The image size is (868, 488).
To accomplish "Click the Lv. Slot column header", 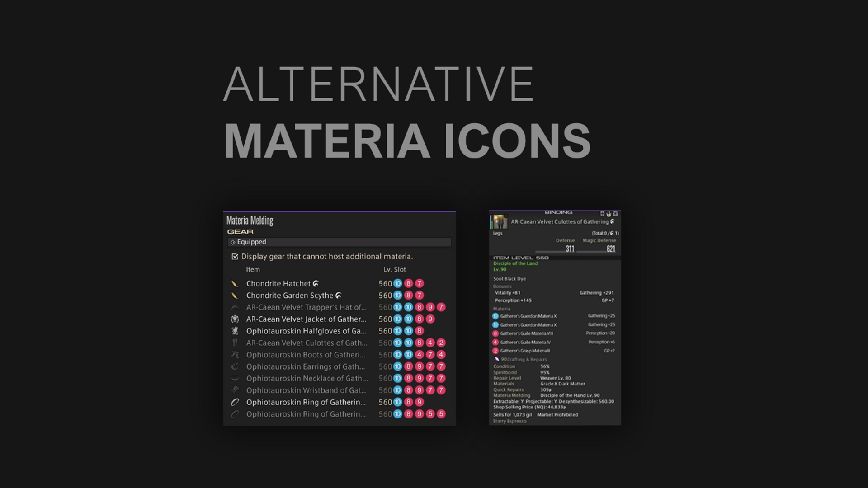I will (395, 269).
